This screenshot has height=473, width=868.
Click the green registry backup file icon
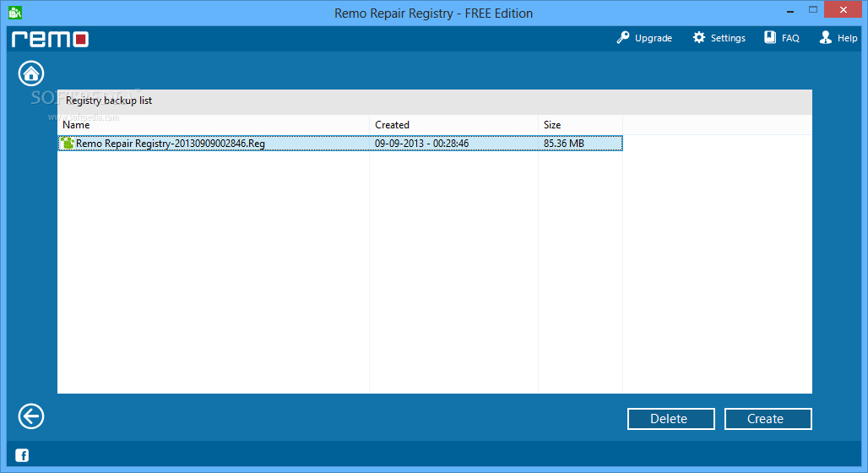click(x=68, y=143)
